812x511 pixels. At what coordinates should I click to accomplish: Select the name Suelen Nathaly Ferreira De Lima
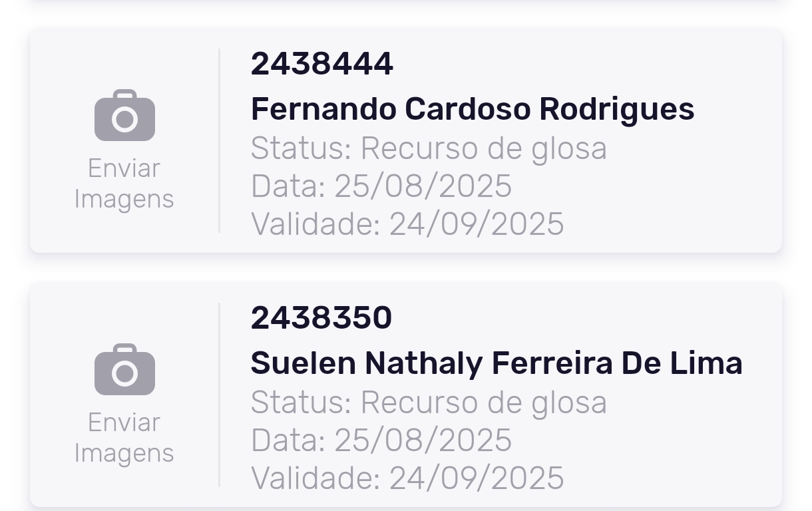tap(496, 363)
